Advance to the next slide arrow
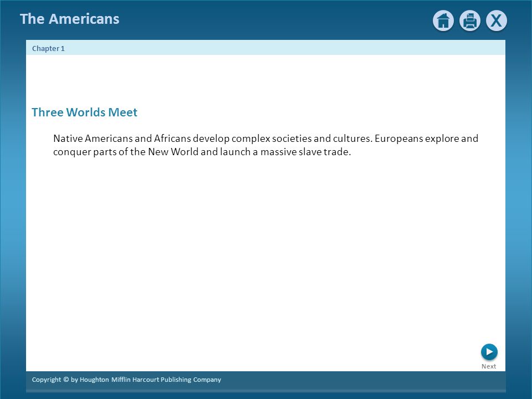 tap(489, 352)
